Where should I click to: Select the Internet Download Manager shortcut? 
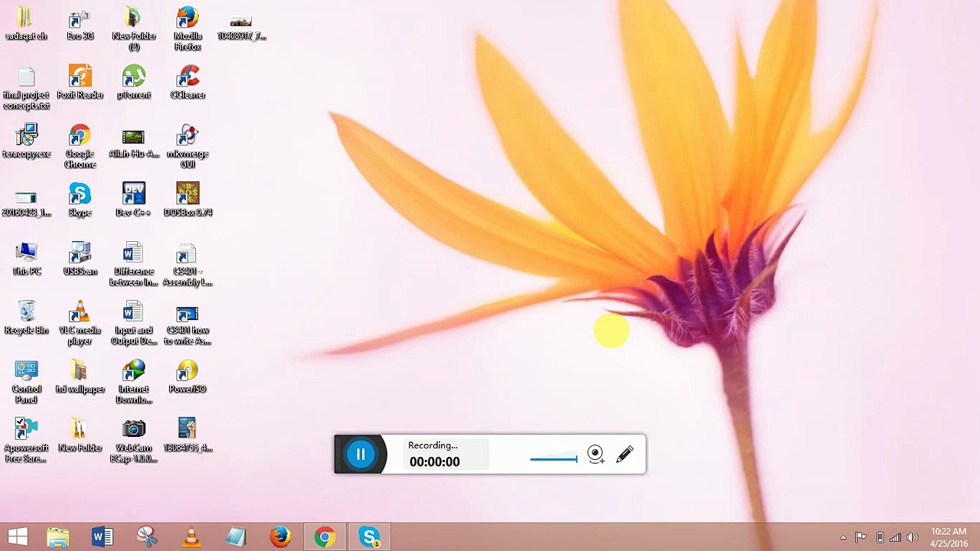point(133,383)
